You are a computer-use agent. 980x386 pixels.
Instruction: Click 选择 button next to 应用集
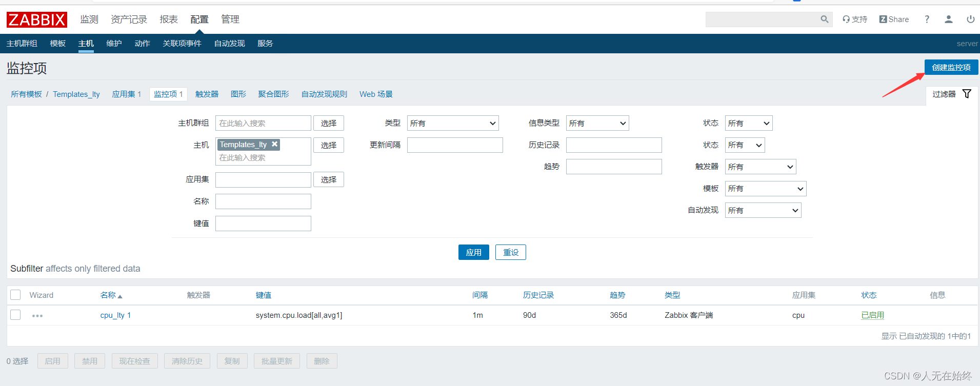(329, 179)
